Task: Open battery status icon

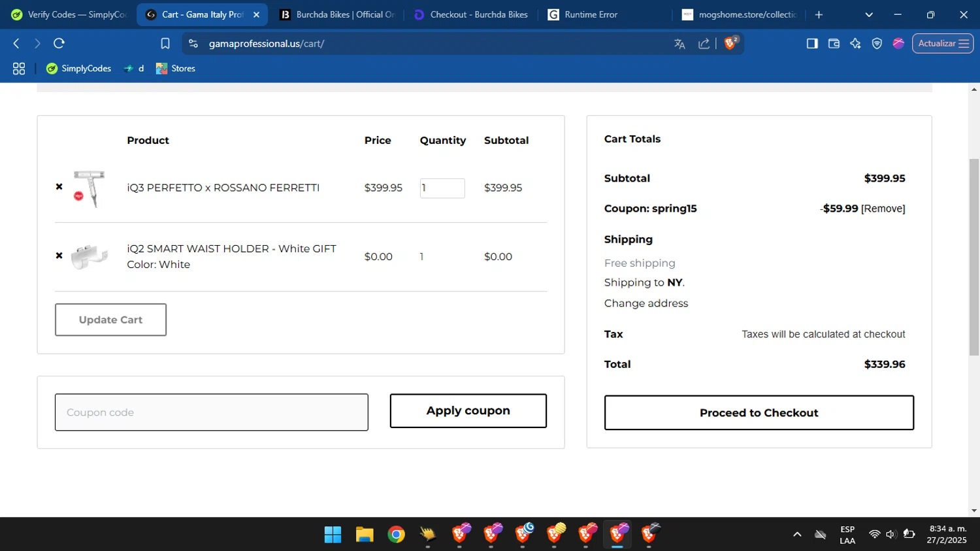Action: tap(909, 535)
